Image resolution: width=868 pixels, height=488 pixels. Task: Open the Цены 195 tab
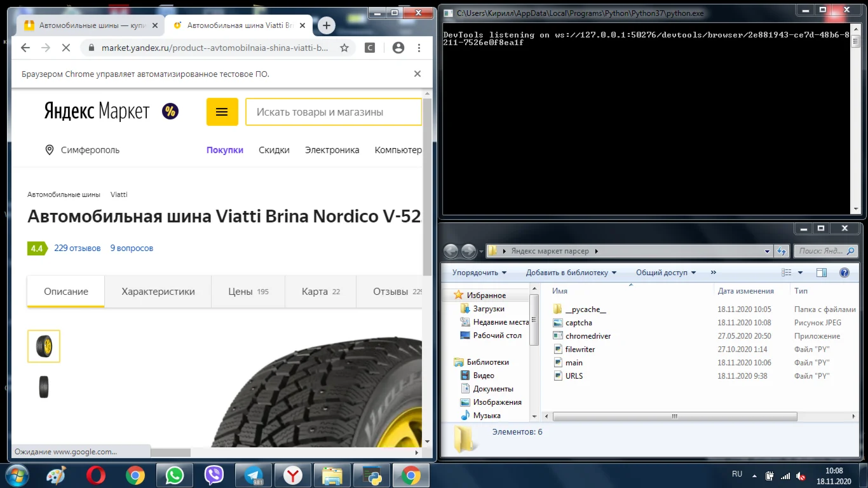[248, 292]
